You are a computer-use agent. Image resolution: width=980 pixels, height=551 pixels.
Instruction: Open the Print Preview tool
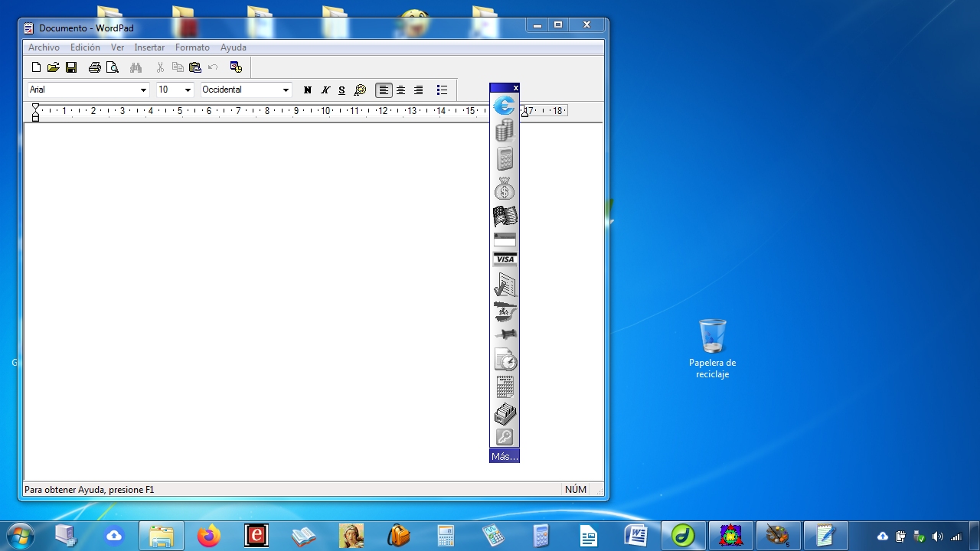pos(113,67)
